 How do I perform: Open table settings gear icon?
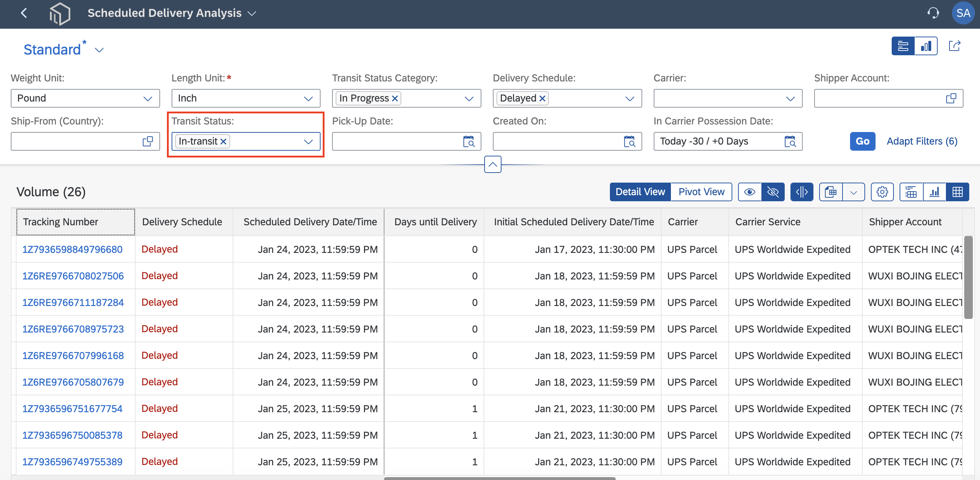(x=882, y=192)
